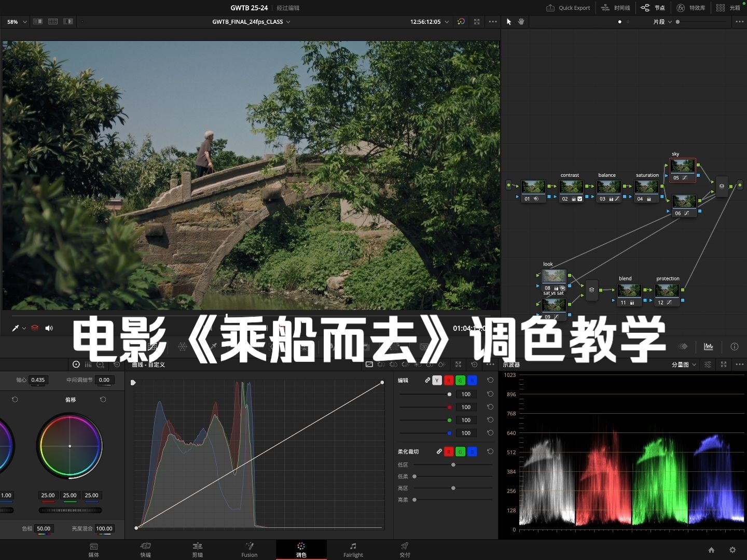Select the pointer arrow tool above the node graph

(509, 22)
